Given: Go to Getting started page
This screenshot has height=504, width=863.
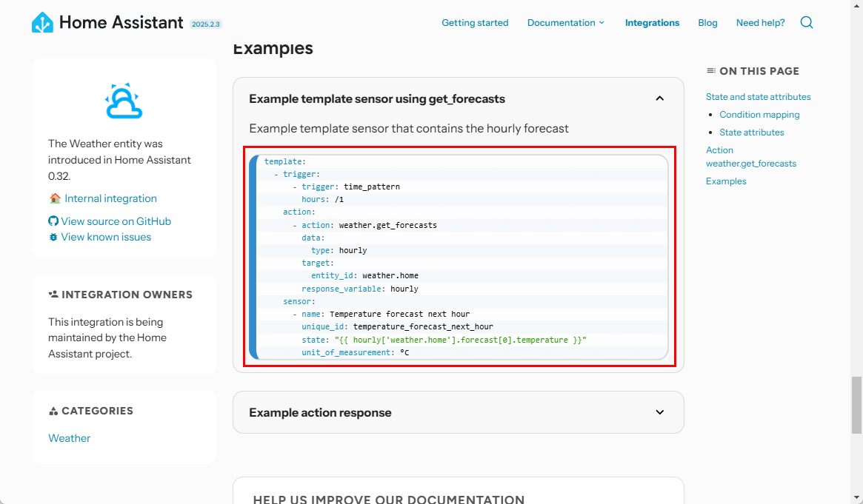Looking at the screenshot, I should [x=475, y=22].
